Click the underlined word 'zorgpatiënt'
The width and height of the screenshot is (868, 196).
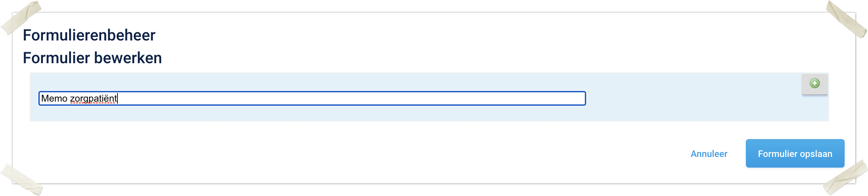point(93,98)
